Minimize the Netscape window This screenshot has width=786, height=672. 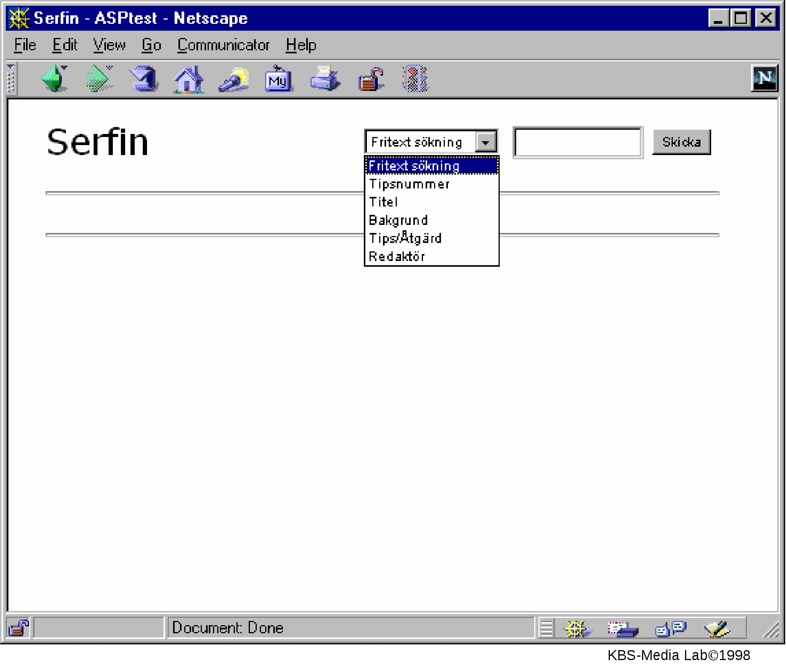719,18
